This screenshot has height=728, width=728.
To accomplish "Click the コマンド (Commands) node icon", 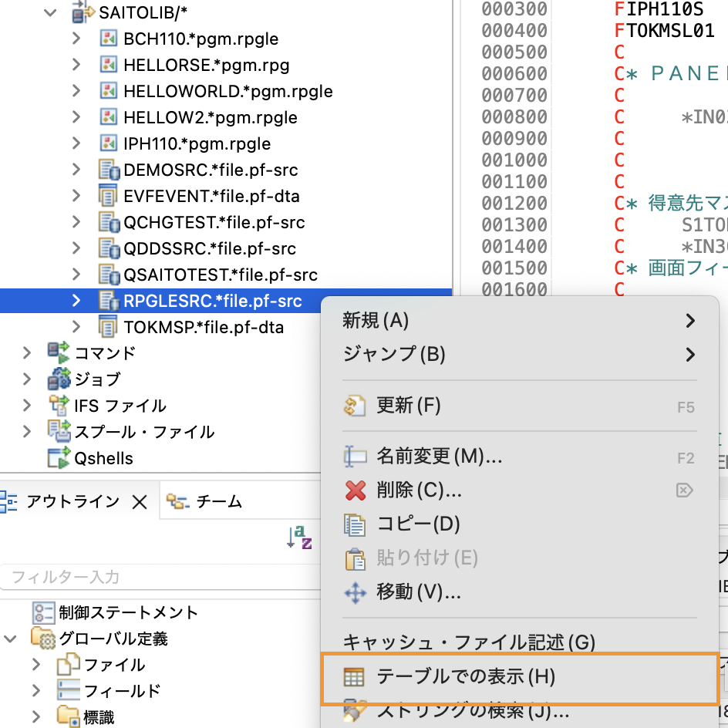I will tap(56, 352).
